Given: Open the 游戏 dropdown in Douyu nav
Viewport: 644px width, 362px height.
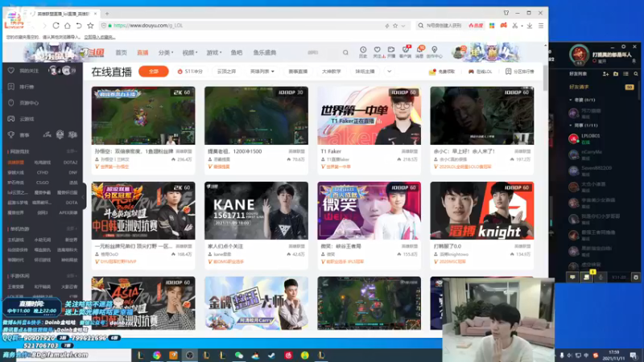Looking at the screenshot, I should [x=214, y=52].
